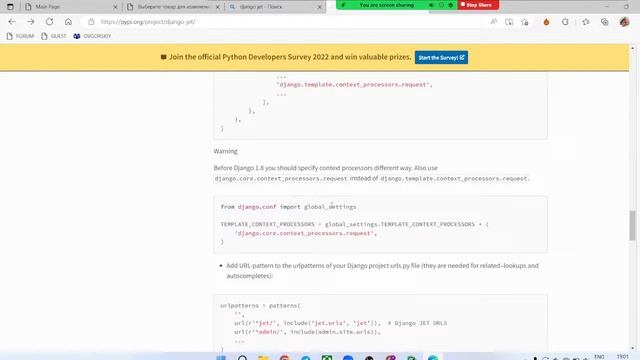The height and width of the screenshot is (360, 640).
Task: Click the 'Warning' heading text
Action: click(x=225, y=151)
